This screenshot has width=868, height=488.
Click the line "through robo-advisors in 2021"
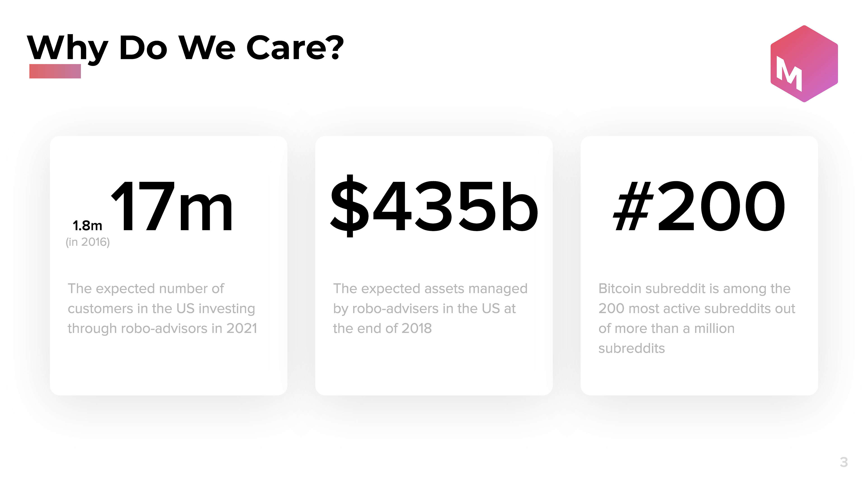coord(163,329)
